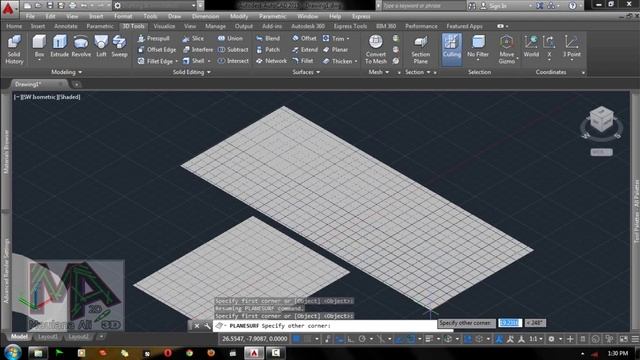Apply Intersect solid operation
Screen dimensions: 640x360
pos(233,61)
